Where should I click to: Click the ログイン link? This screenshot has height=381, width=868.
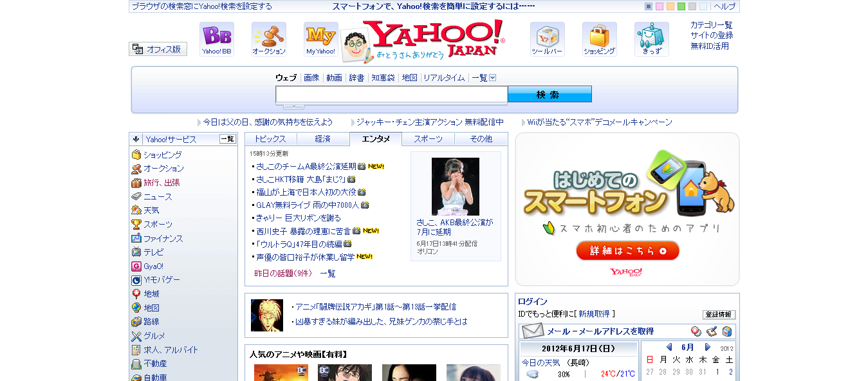[533, 301]
